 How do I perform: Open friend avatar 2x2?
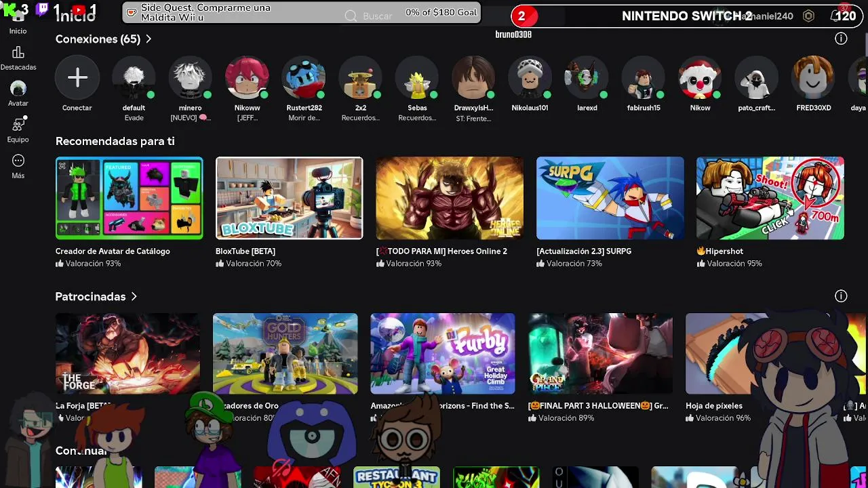(x=361, y=78)
